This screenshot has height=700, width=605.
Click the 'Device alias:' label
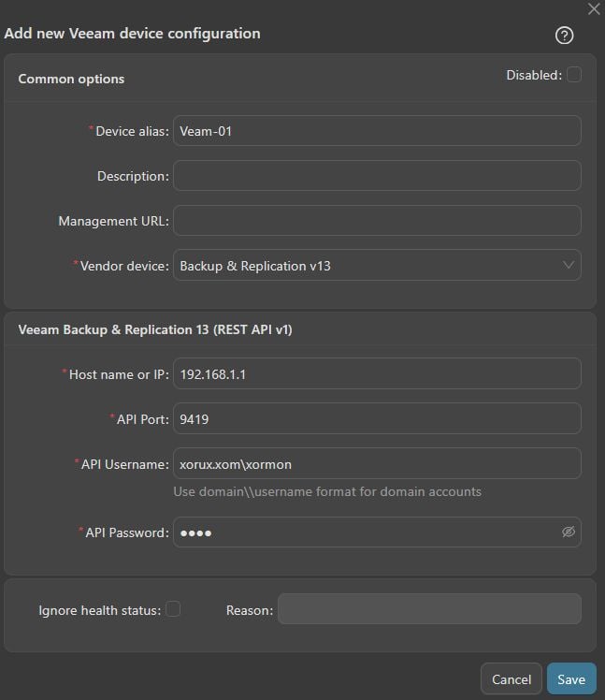pos(133,131)
